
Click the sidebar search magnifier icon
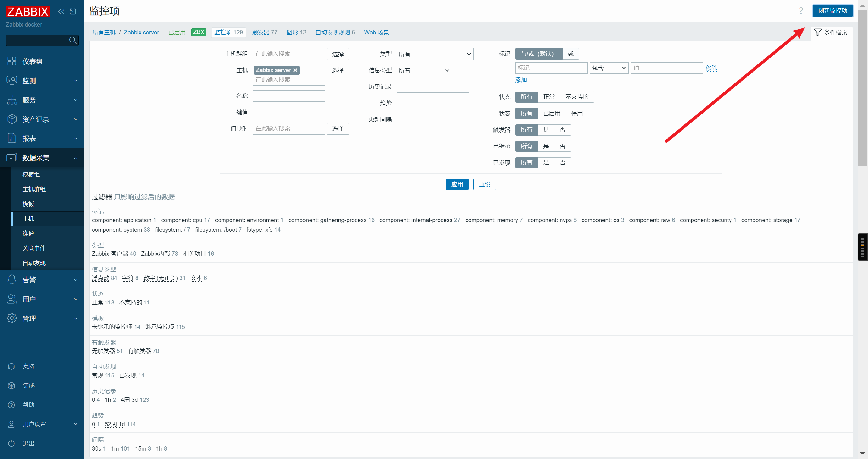point(72,40)
